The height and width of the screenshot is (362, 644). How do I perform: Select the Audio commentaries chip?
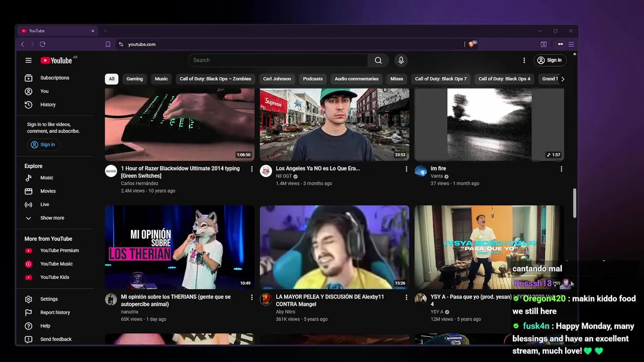pos(357,79)
